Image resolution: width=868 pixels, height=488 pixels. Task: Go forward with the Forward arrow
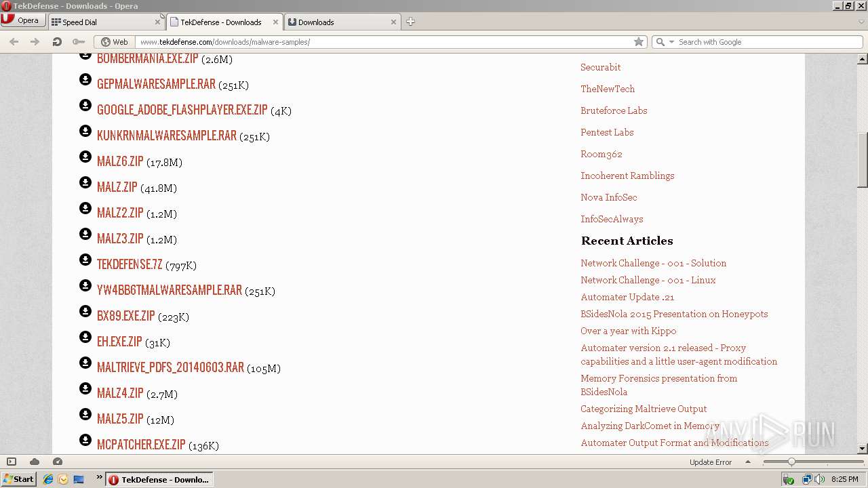pyautogui.click(x=35, y=42)
